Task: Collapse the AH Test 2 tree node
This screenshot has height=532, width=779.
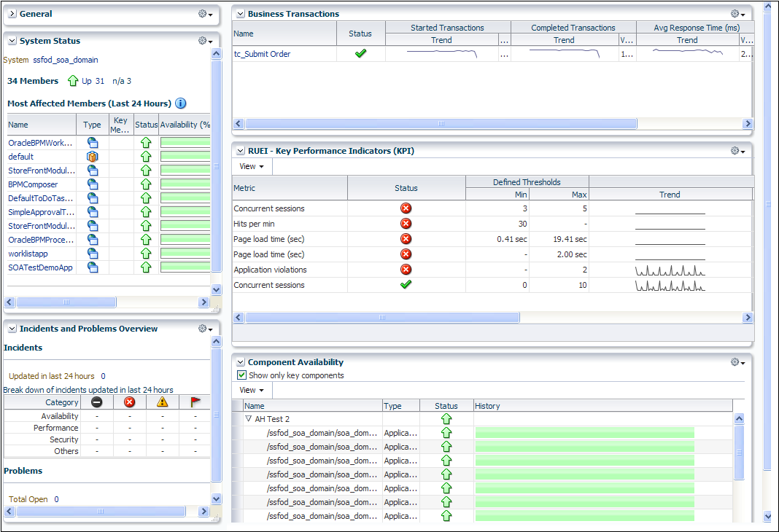Action: coord(249,419)
